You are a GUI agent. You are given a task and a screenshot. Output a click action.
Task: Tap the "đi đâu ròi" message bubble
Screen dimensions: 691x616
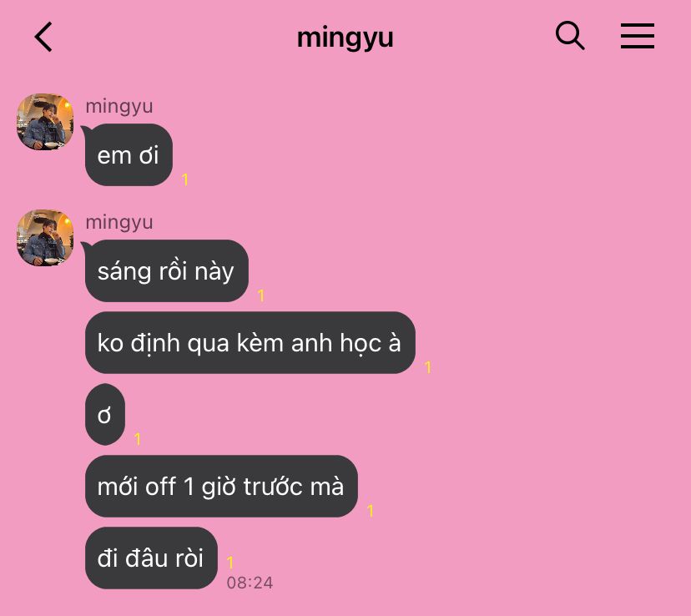pyautogui.click(x=151, y=558)
